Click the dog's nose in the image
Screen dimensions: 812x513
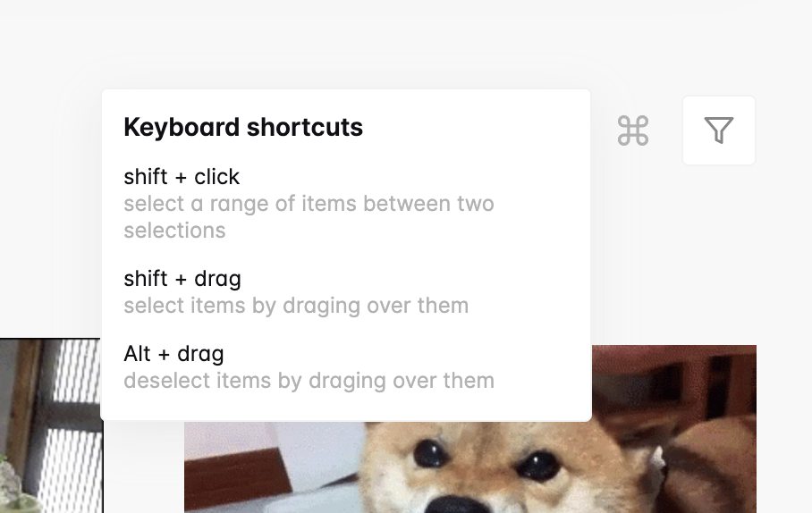456,505
